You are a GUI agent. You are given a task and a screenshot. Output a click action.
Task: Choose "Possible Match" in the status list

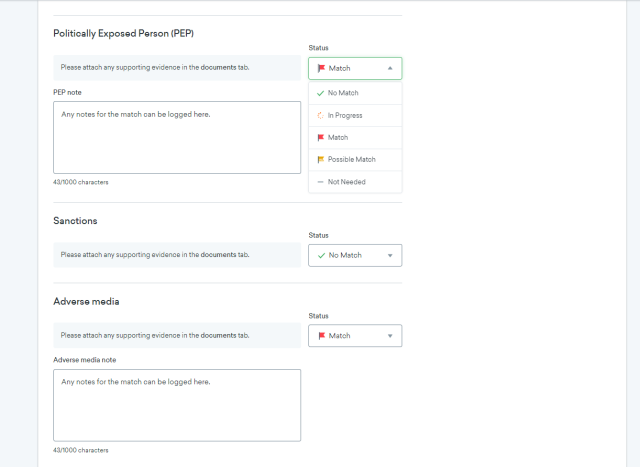click(351, 159)
